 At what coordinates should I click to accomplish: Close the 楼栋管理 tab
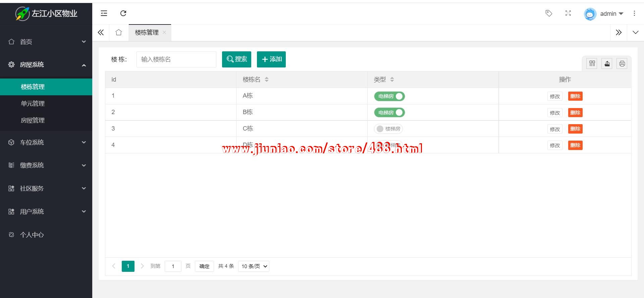(x=164, y=33)
